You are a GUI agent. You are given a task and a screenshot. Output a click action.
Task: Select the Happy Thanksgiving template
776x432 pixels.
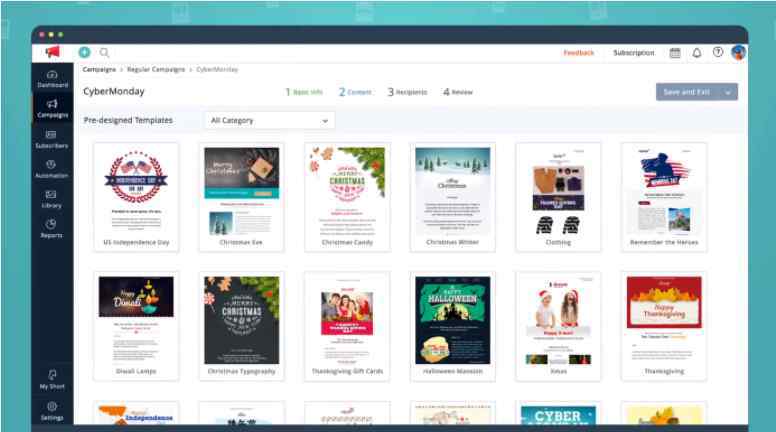pyautogui.click(x=664, y=326)
